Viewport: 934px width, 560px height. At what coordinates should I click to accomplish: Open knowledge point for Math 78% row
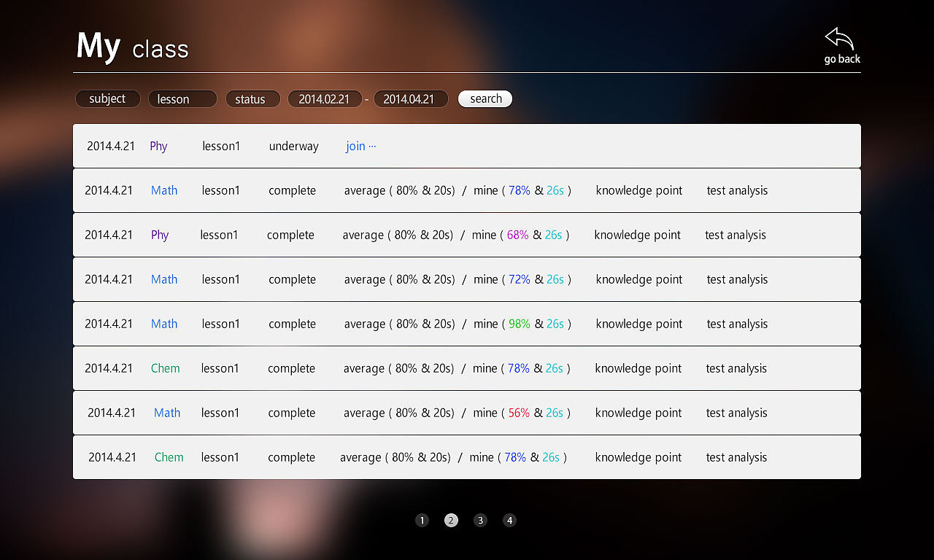(639, 191)
